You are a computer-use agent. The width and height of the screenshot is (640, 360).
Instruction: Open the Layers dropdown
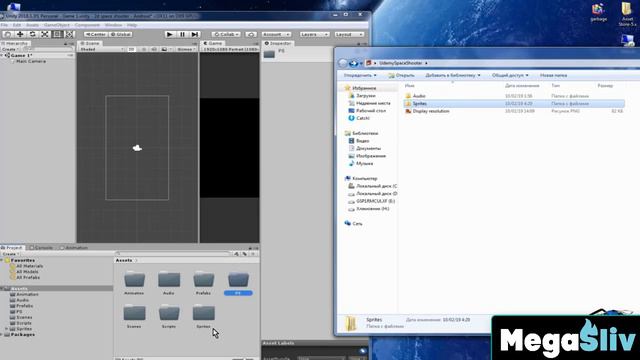point(314,34)
